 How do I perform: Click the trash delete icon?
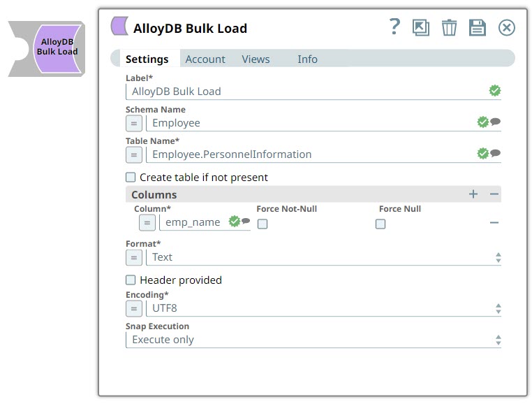coord(449,27)
